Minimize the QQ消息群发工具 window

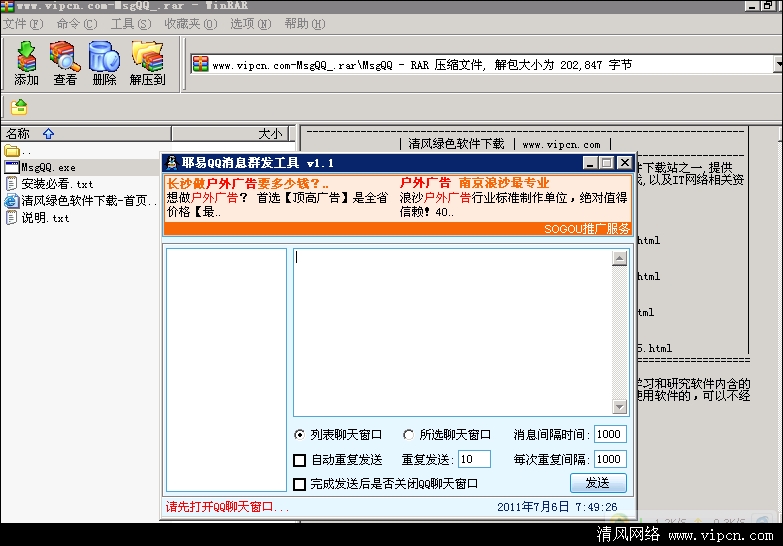[x=590, y=163]
